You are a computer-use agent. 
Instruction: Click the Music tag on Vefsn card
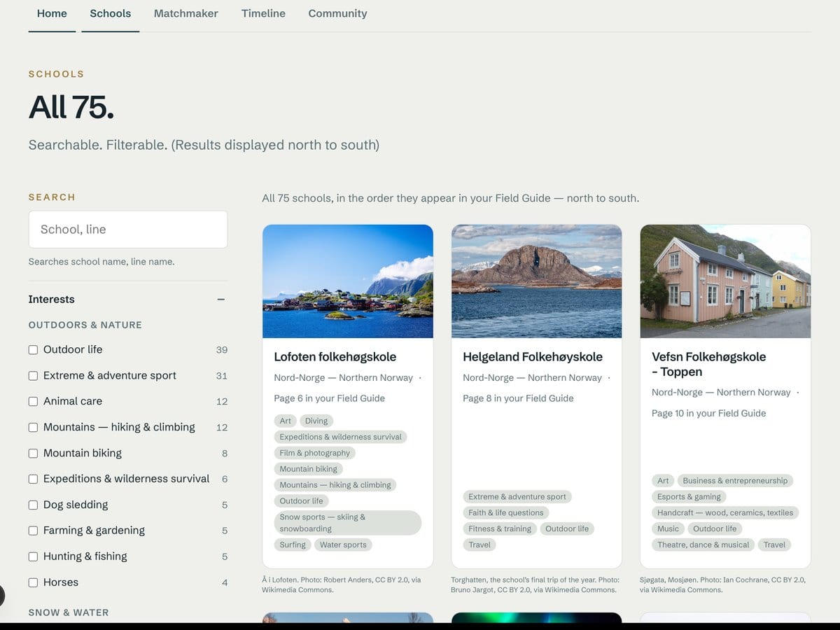coord(668,528)
